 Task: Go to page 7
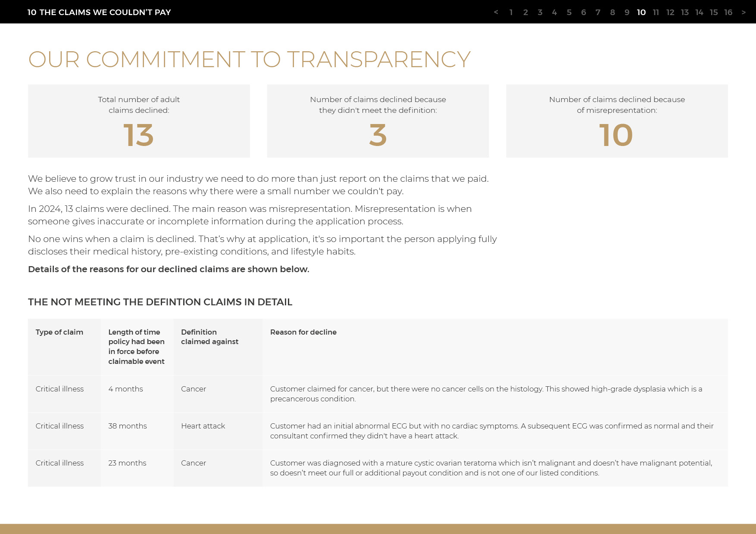(598, 12)
